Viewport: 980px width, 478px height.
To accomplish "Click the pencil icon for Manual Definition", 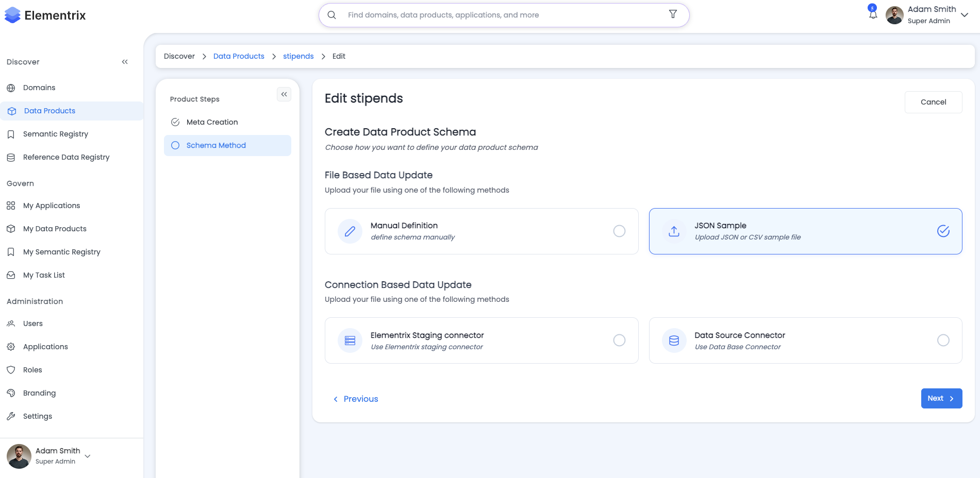I will click(350, 231).
